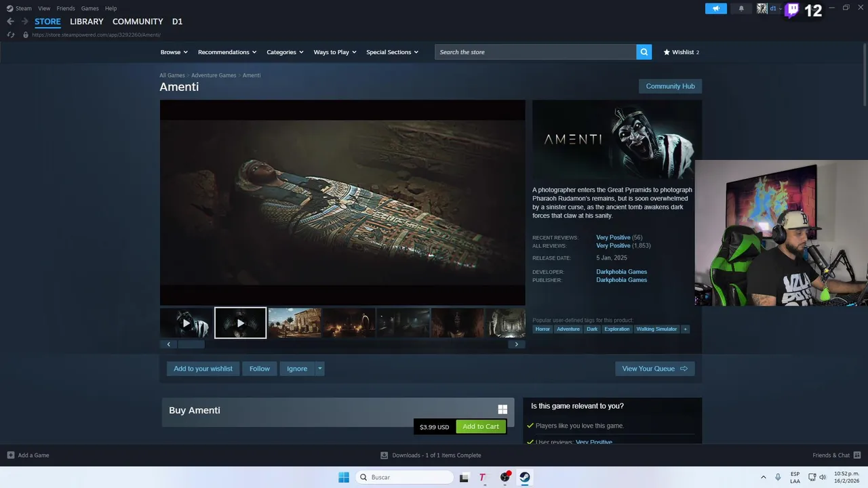Click the Horror tag

click(x=542, y=329)
